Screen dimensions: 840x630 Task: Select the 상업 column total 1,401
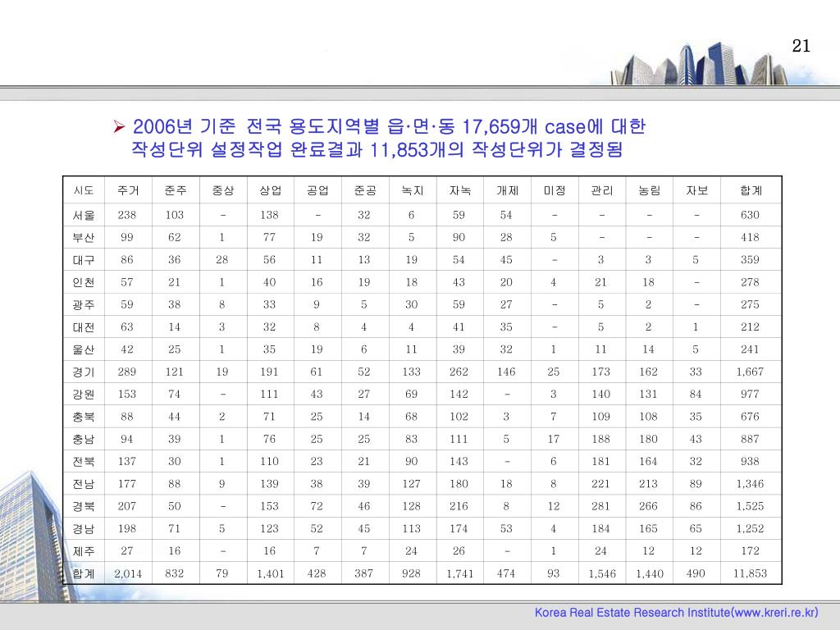(270, 573)
